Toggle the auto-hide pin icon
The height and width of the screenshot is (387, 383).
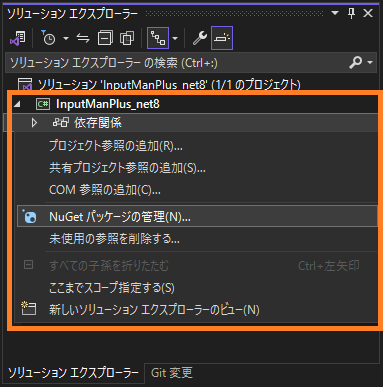pos(351,13)
